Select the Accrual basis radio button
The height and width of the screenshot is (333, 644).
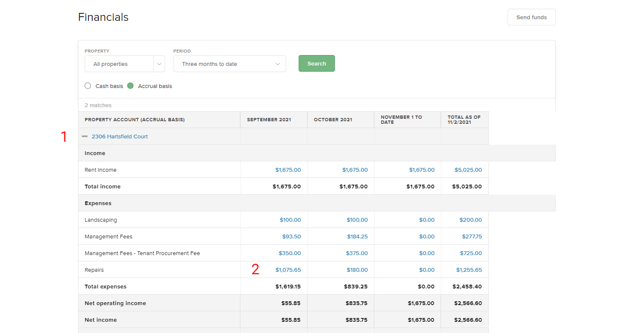[x=131, y=85]
